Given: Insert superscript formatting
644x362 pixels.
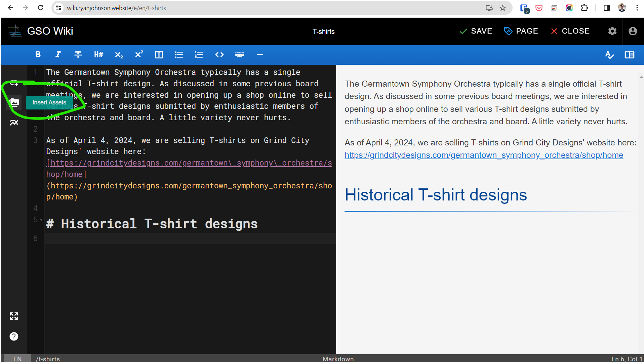Looking at the screenshot, I should (x=139, y=54).
